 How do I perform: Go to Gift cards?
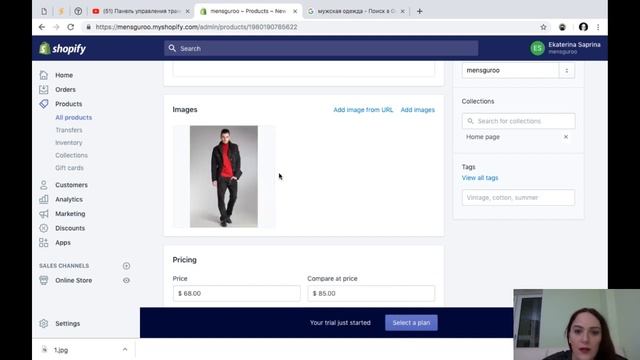(69, 168)
